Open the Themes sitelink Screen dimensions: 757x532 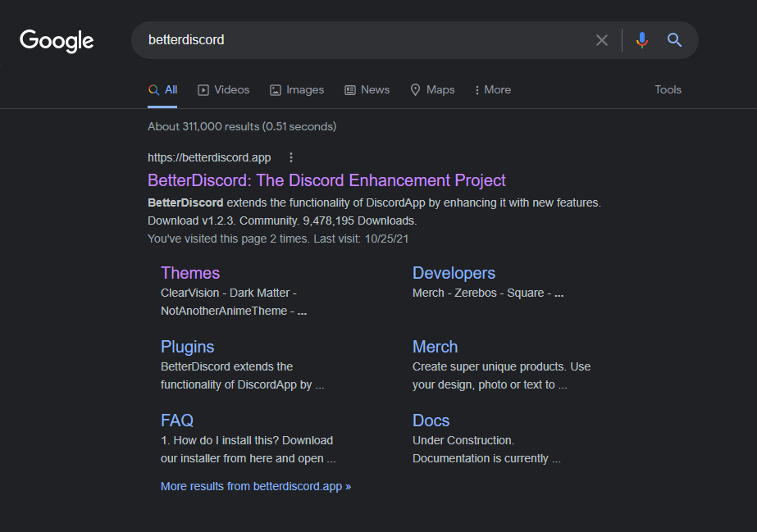click(x=190, y=273)
